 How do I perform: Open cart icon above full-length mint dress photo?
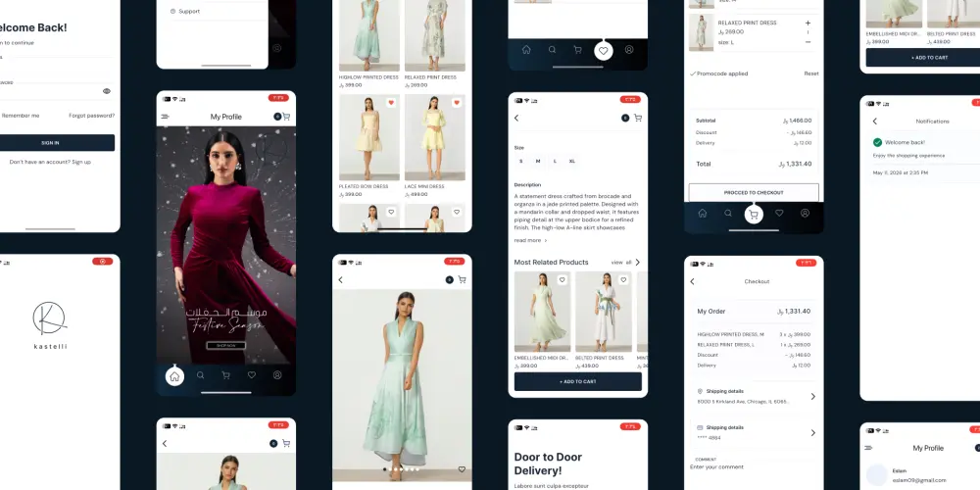pos(462,279)
